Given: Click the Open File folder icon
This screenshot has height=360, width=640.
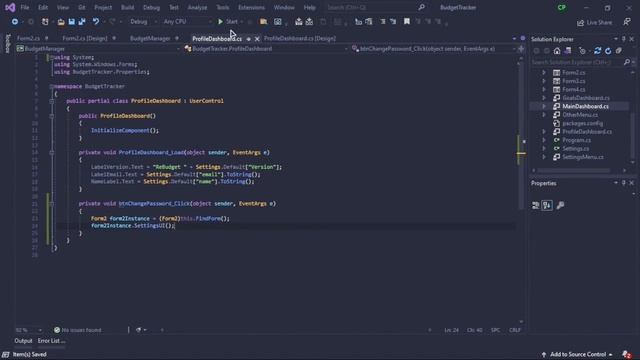Looking at the screenshot, I should pyautogui.click(x=61, y=22).
